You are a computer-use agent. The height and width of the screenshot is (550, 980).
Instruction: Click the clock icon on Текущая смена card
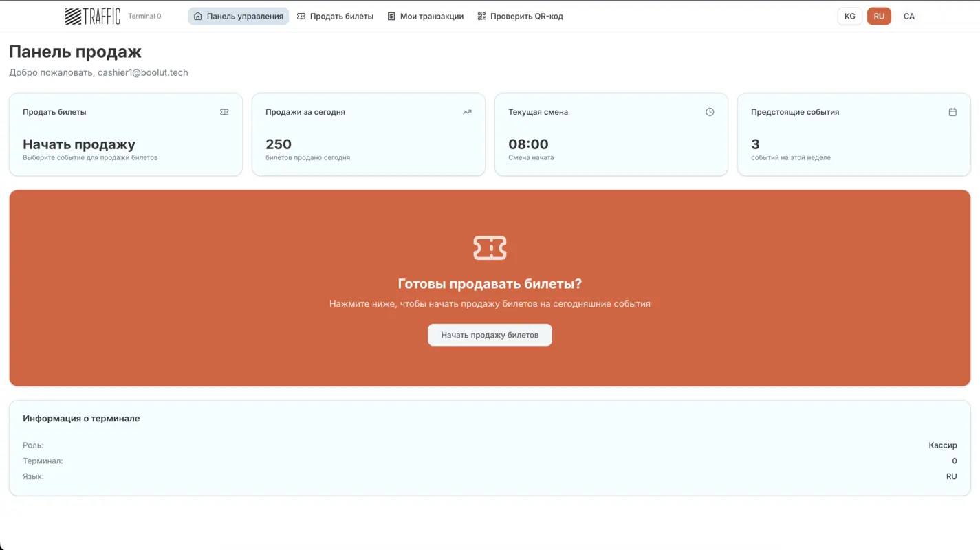pos(710,111)
